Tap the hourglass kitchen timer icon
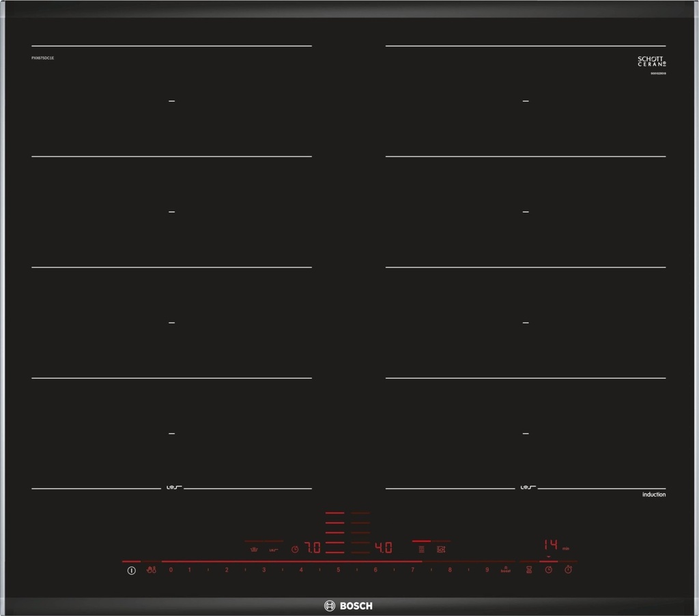Image resolution: width=699 pixels, height=616 pixels. pos(528,570)
